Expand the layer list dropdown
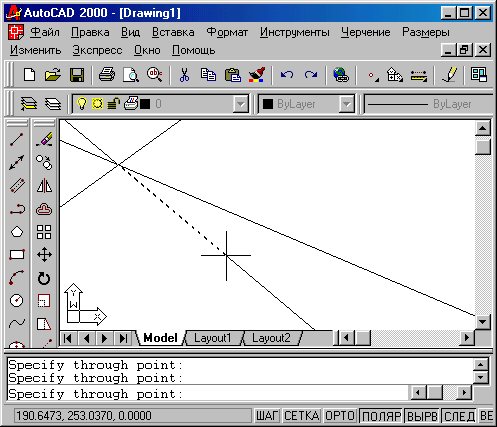Screen dimensions: 497x427 tap(240, 104)
